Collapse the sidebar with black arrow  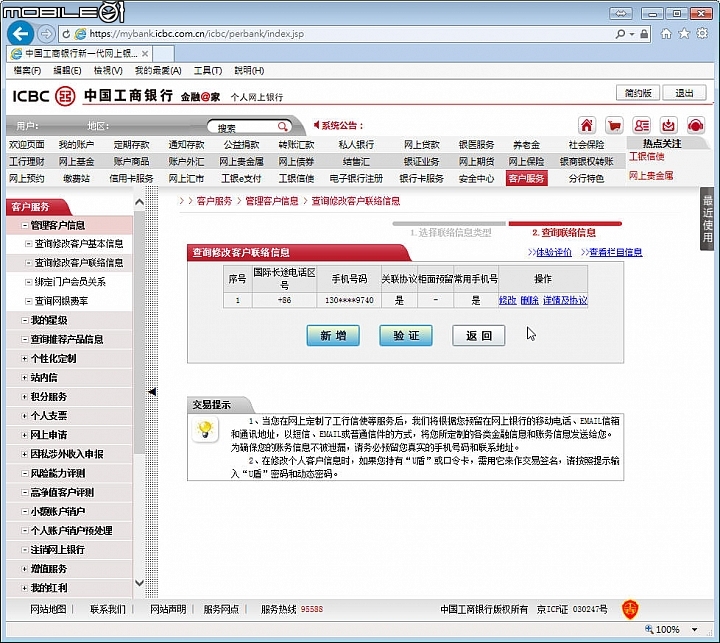coord(152,392)
